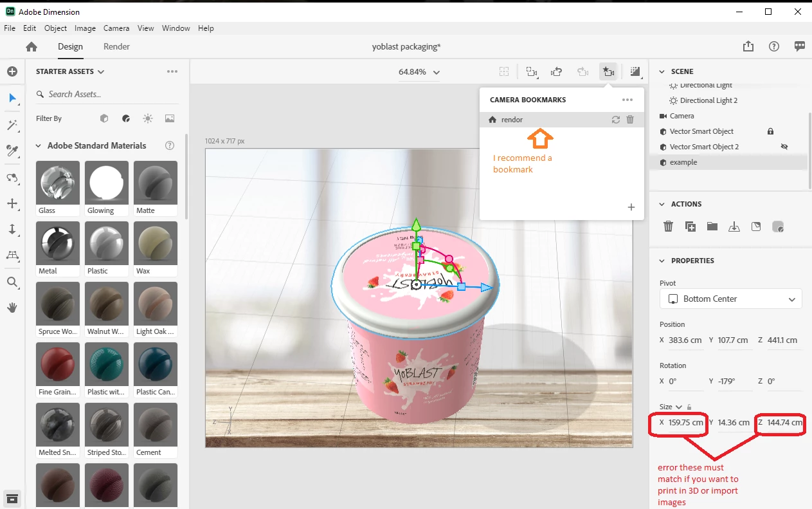Select the Dolly camera tool

coord(12,229)
